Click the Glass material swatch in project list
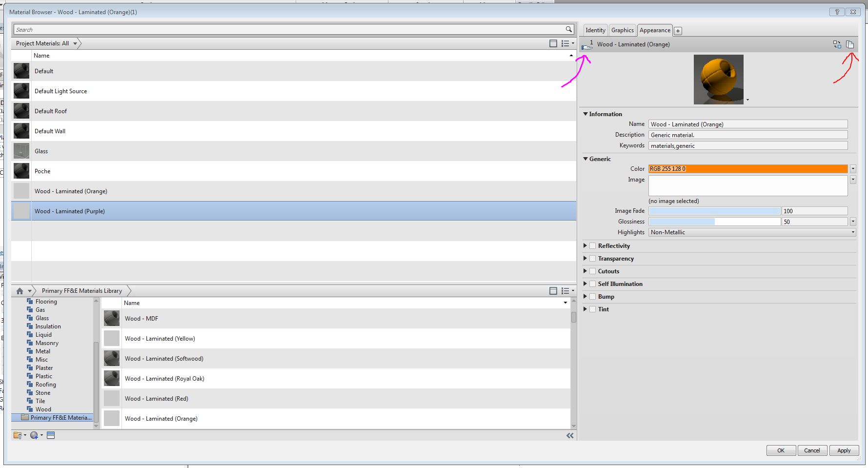This screenshot has width=868, height=468. point(21,151)
